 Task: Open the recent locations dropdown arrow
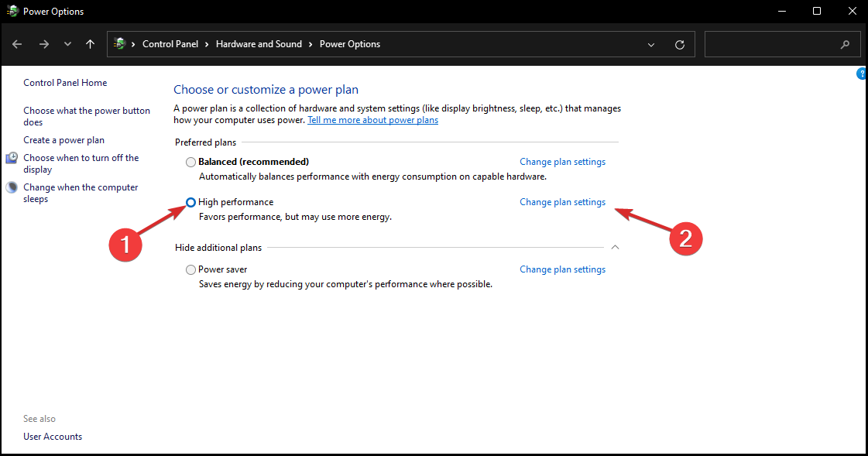point(67,45)
